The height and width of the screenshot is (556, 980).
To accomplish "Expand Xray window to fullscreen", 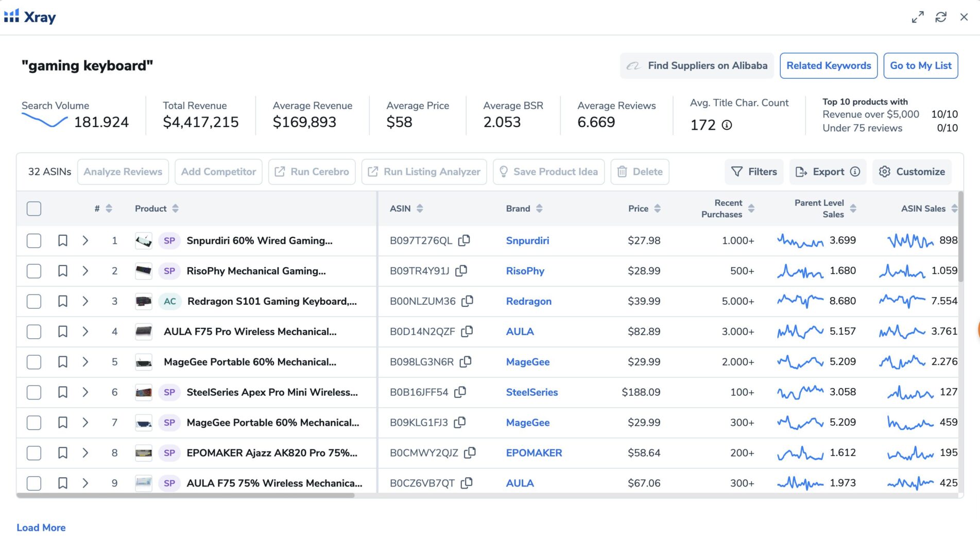I will [x=918, y=17].
